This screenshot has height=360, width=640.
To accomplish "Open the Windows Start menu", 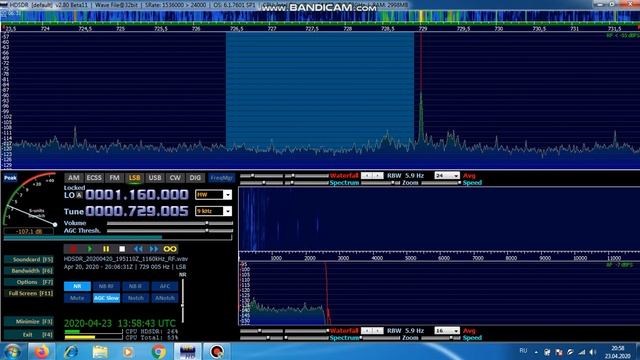I will click(12, 351).
